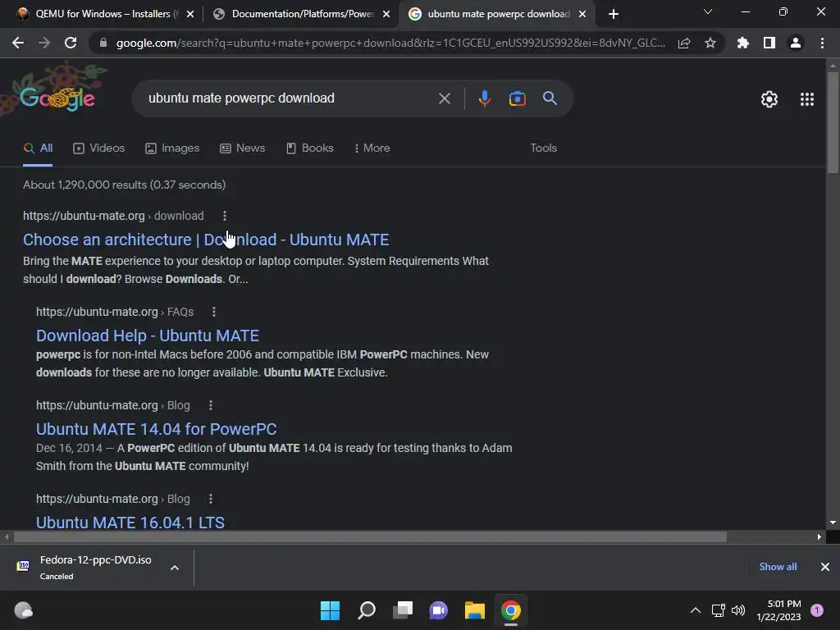Share this page icon in address bar
The image size is (840, 630).
pos(684,43)
